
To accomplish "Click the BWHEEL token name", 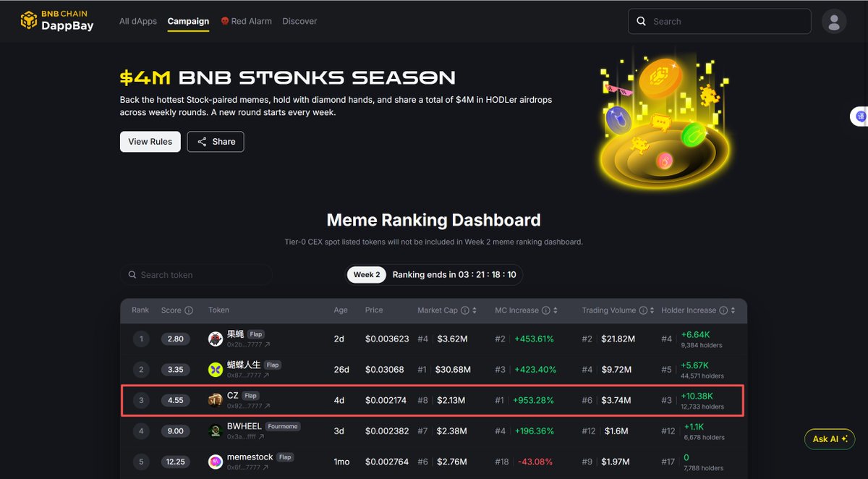I will (244, 426).
